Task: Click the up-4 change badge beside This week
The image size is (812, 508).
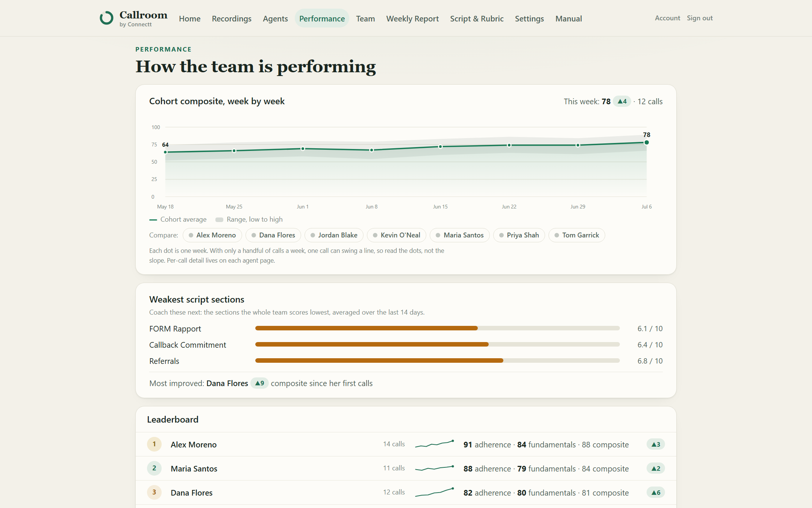Action: pyautogui.click(x=622, y=101)
